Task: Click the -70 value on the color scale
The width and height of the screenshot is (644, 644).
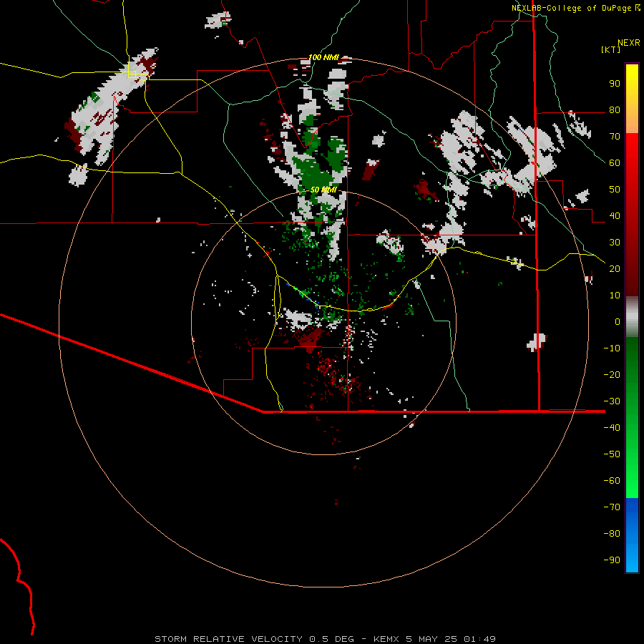Action: (612, 507)
